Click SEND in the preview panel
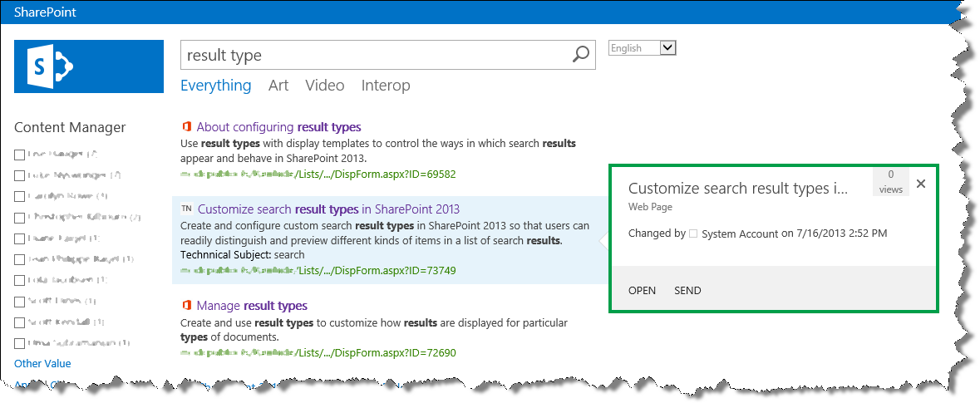The width and height of the screenshot is (980, 403). [687, 290]
